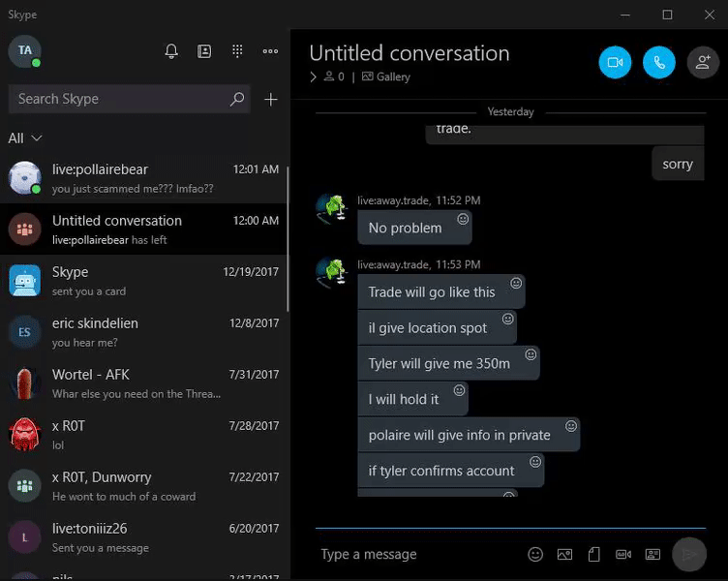This screenshot has width=728, height=581.
Task: Open the x R0T, Dunworry group chat
Action: point(144,486)
